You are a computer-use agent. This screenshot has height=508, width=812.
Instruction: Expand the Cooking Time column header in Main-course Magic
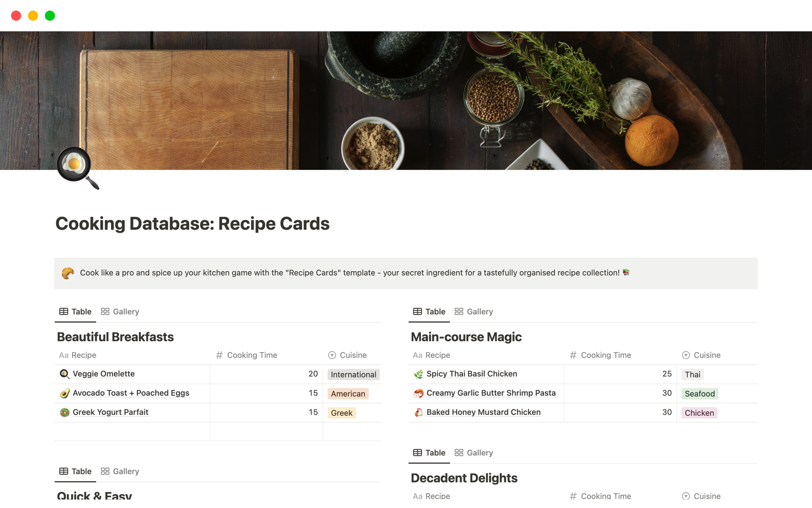(606, 354)
